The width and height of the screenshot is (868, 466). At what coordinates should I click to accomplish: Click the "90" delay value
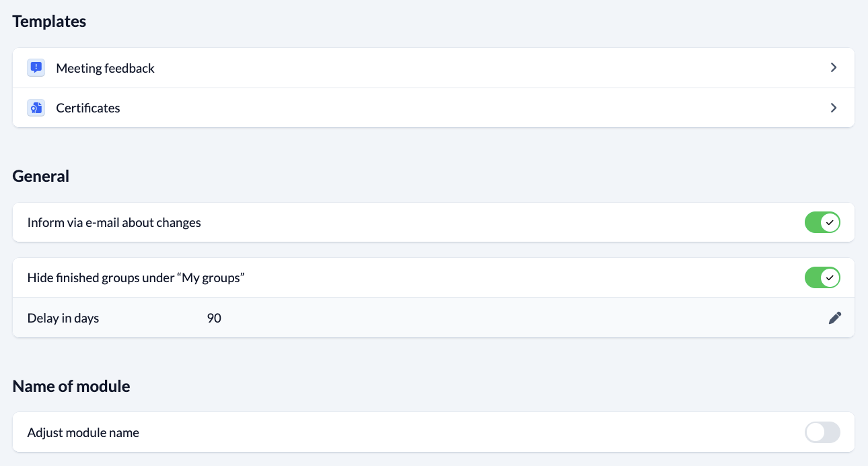(x=214, y=318)
